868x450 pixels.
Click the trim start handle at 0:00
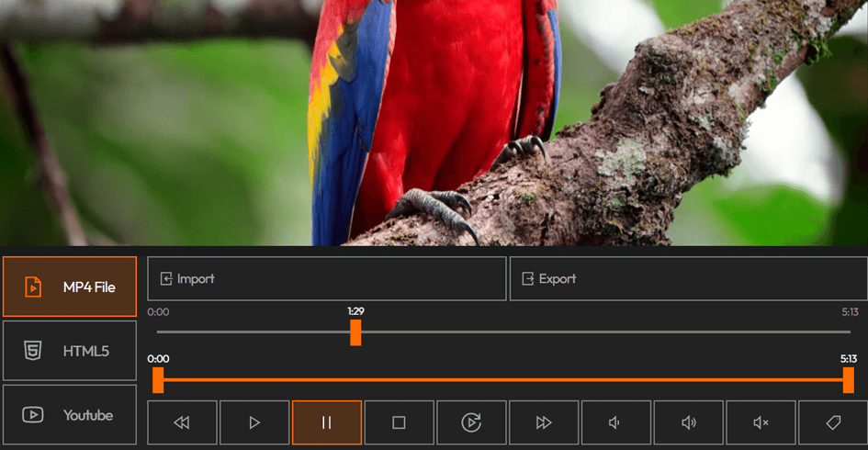[x=158, y=379]
